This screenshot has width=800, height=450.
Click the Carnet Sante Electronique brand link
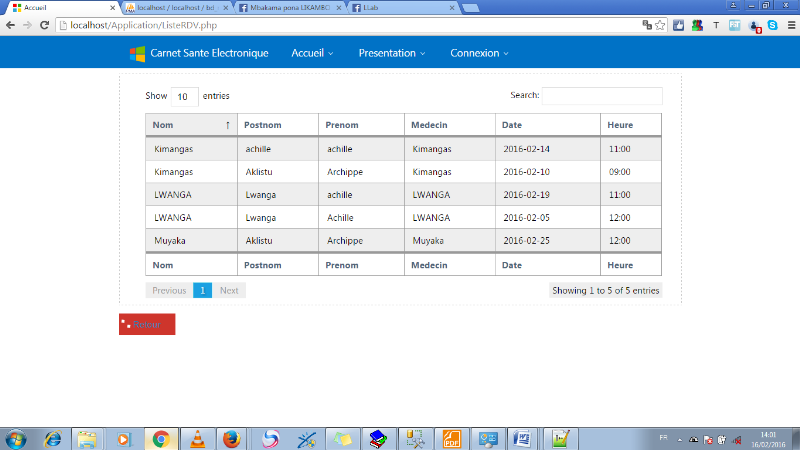(209, 53)
